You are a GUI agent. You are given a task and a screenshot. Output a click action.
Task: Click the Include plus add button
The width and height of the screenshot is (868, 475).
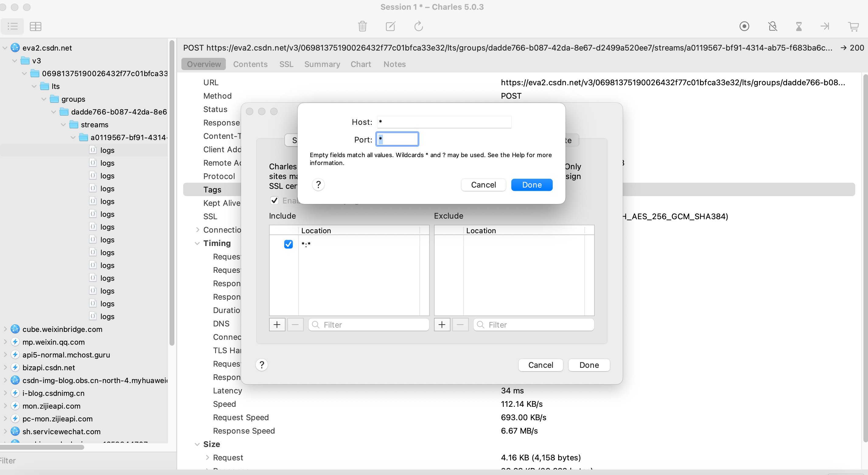[277, 324]
